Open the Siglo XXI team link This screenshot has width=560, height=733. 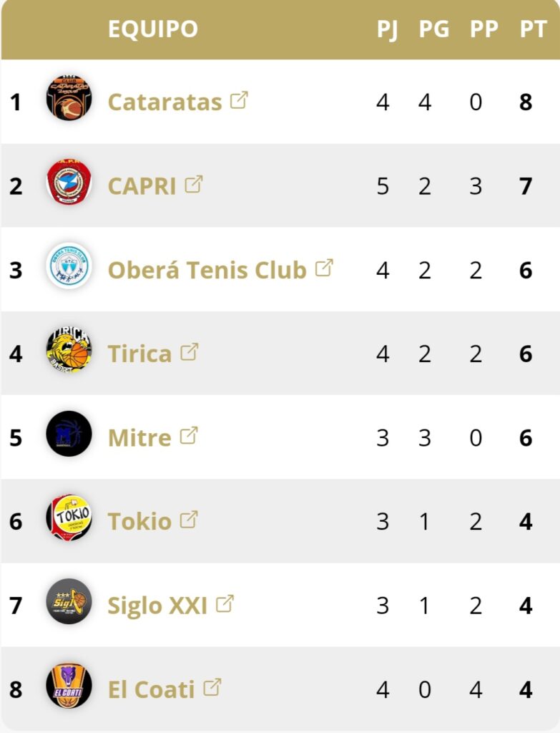pyautogui.click(x=157, y=606)
